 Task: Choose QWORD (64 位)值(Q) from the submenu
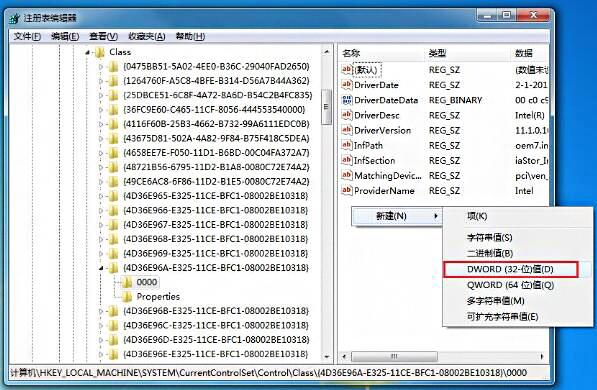pos(518,285)
